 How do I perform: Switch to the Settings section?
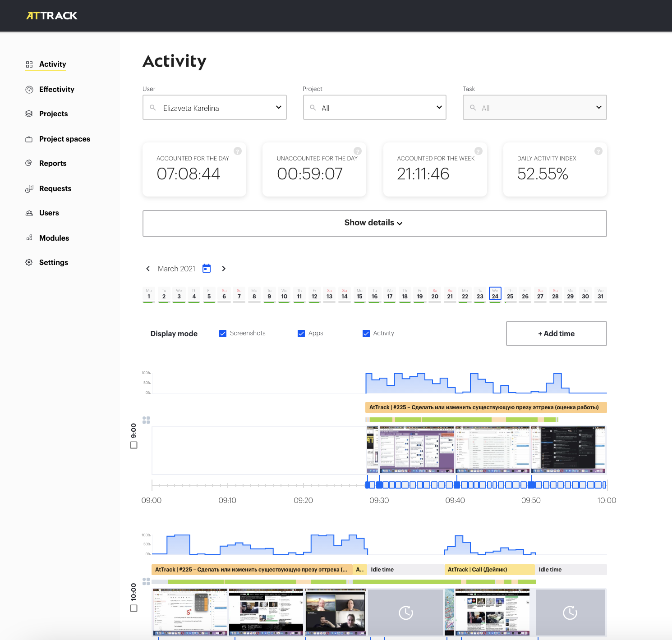coord(29,262)
